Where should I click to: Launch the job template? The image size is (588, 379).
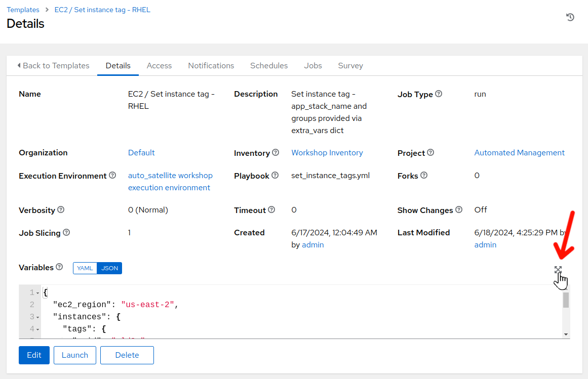[74, 355]
